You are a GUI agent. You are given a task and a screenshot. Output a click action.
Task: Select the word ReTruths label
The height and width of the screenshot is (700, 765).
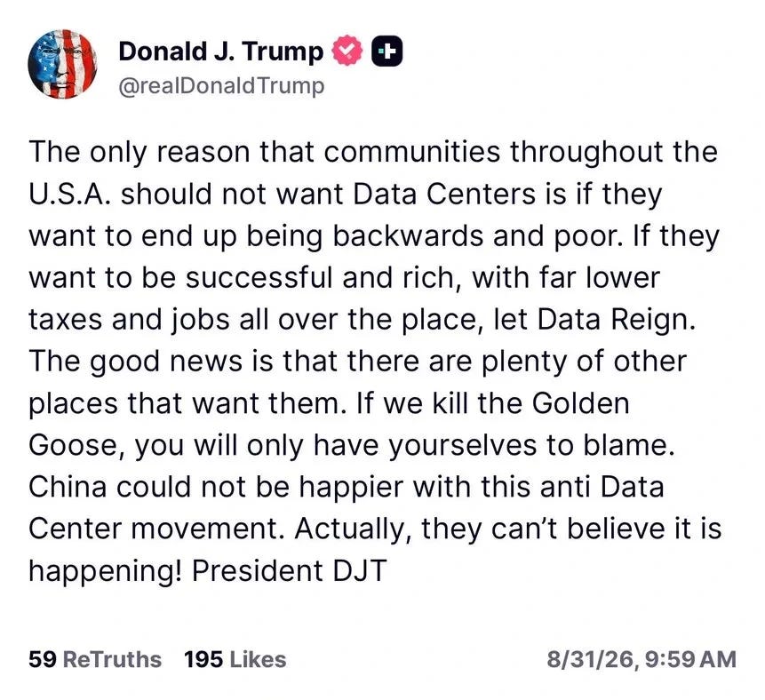click(113, 659)
